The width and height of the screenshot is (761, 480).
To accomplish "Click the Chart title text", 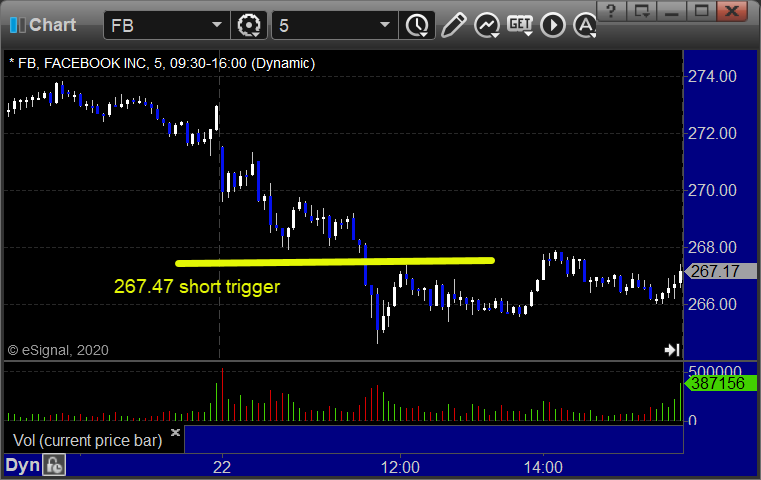I will (x=52, y=25).
